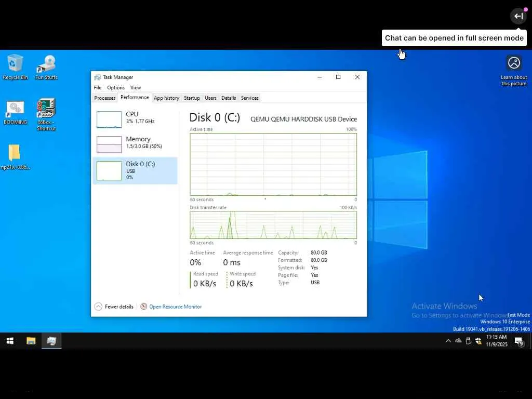The width and height of the screenshot is (532, 399).
Task: Maximize the Task Manager window
Action: (x=338, y=77)
